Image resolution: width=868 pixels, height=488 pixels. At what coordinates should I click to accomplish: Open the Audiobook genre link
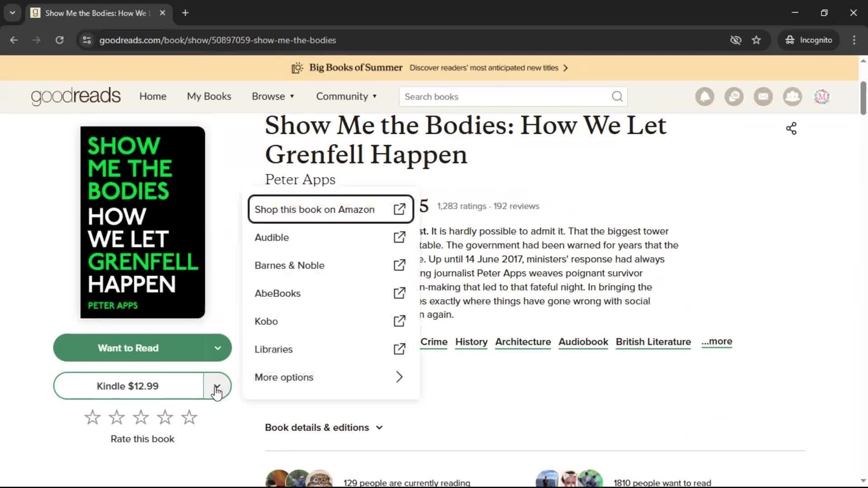click(x=583, y=342)
